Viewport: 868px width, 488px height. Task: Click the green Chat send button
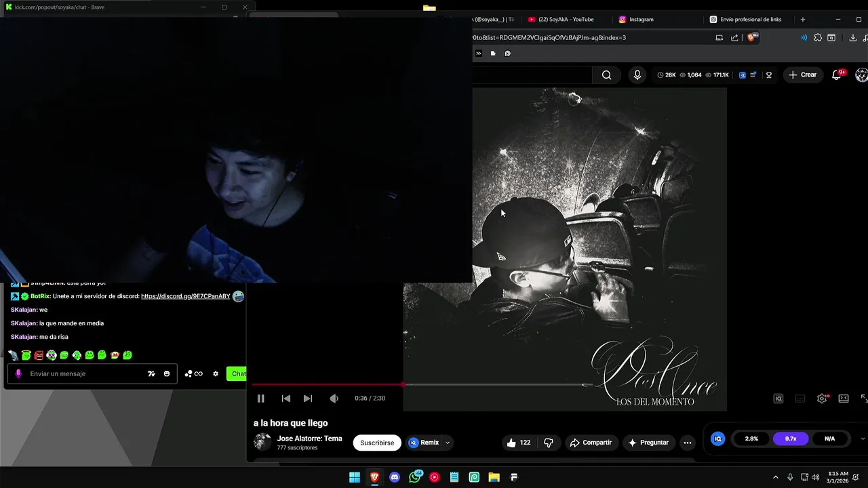[x=237, y=373]
